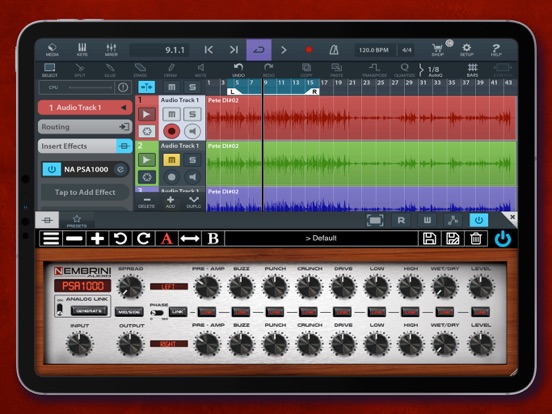Switch to the effect editor tab
552x414 pixels.
[x=47, y=220]
